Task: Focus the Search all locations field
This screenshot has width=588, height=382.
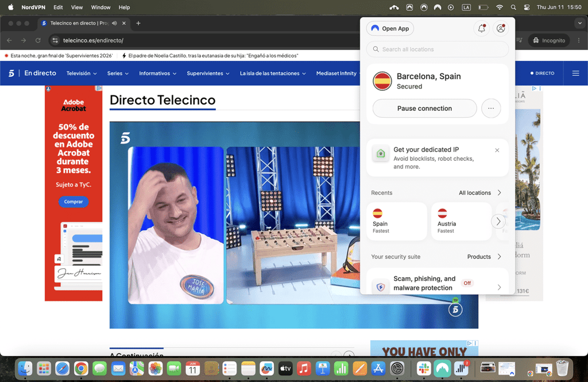Action: [x=437, y=49]
